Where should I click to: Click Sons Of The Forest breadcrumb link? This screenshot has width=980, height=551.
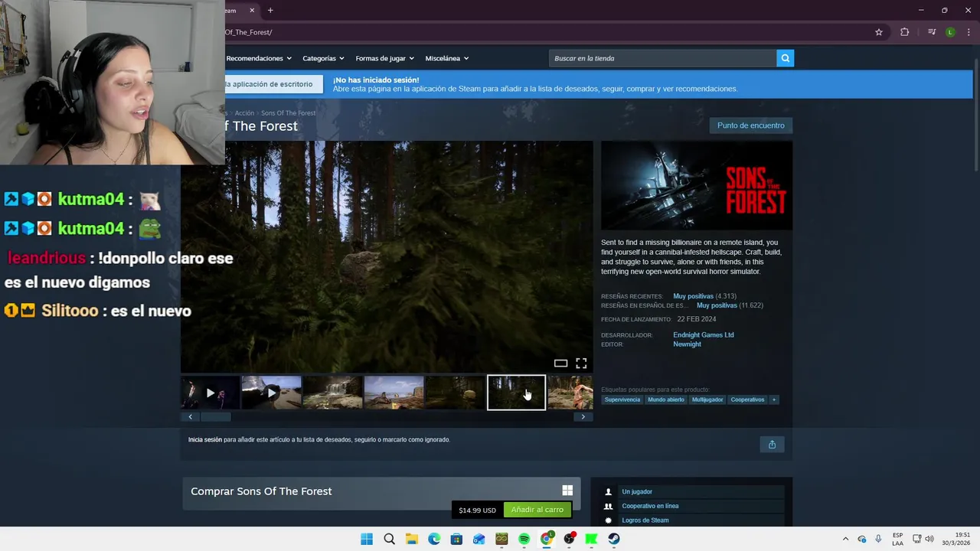pos(288,113)
